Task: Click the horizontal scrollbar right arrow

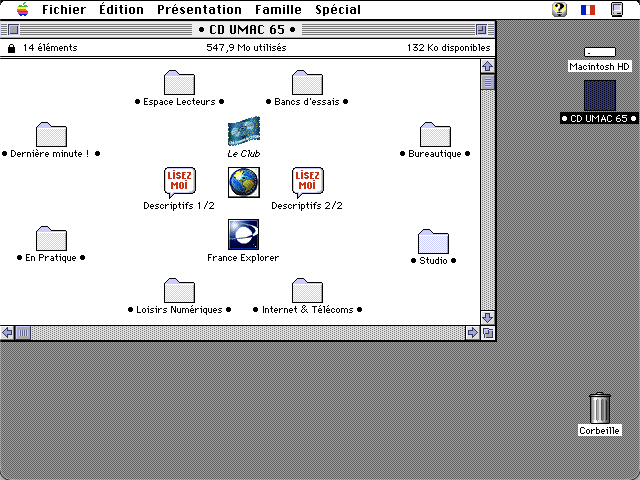Action: click(472, 333)
